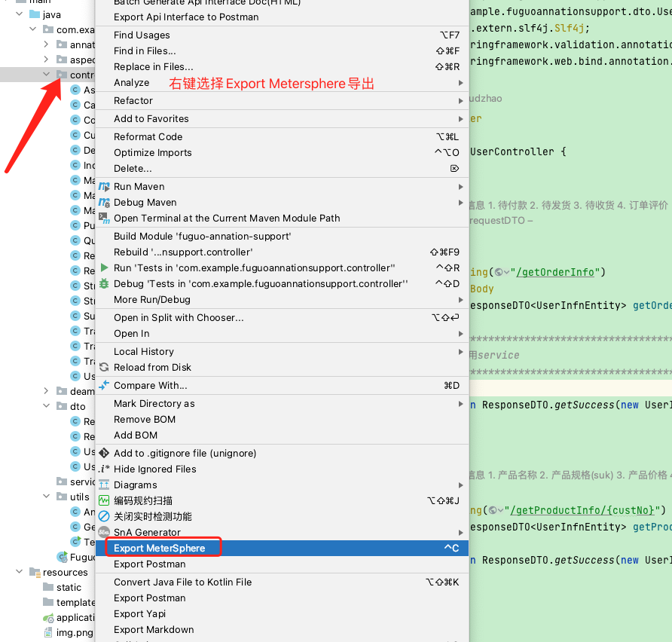672x642 pixels.
Task: Click the Debug Maven icon
Action: pyautogui.click(x=104, y=202)
